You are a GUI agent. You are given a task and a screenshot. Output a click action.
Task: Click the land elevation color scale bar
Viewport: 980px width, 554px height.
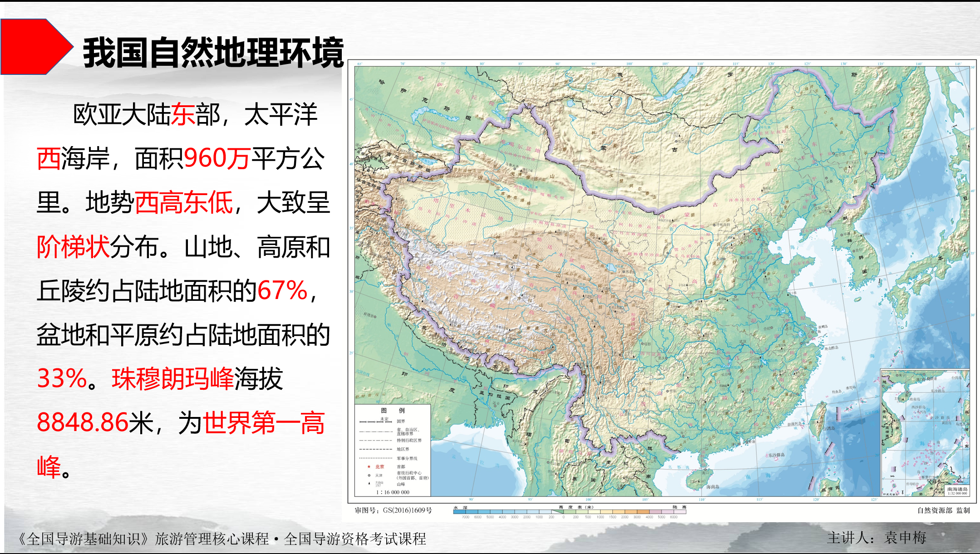coord(624,512)
